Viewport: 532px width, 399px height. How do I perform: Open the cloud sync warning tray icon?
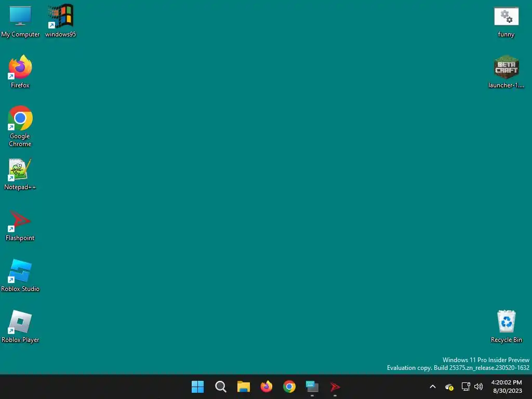click(449, 387)
